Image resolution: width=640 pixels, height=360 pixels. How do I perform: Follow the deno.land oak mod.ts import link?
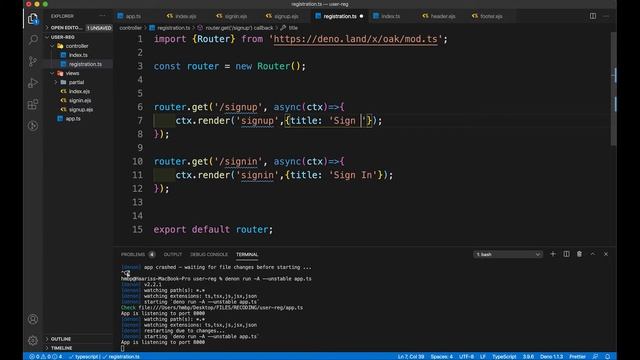coord(355,39)
